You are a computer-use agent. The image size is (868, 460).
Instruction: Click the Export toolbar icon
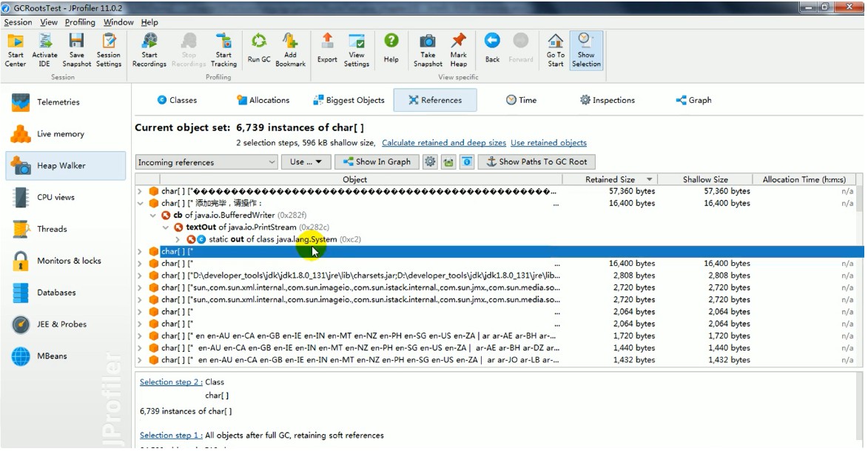[327, 49]
